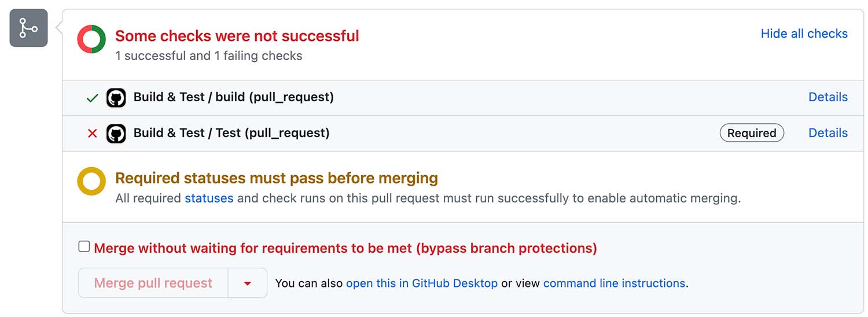Click the Required badge on Test row

pyautogui.click(x=752, y=133)
